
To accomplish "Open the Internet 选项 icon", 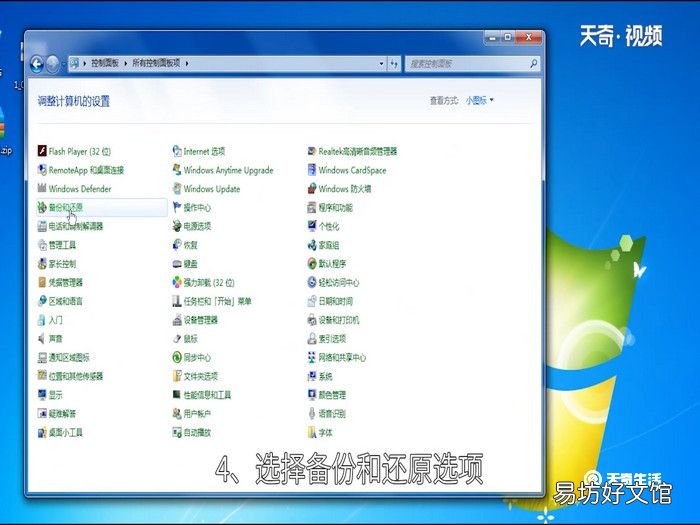I will click(x=177, y=151).
